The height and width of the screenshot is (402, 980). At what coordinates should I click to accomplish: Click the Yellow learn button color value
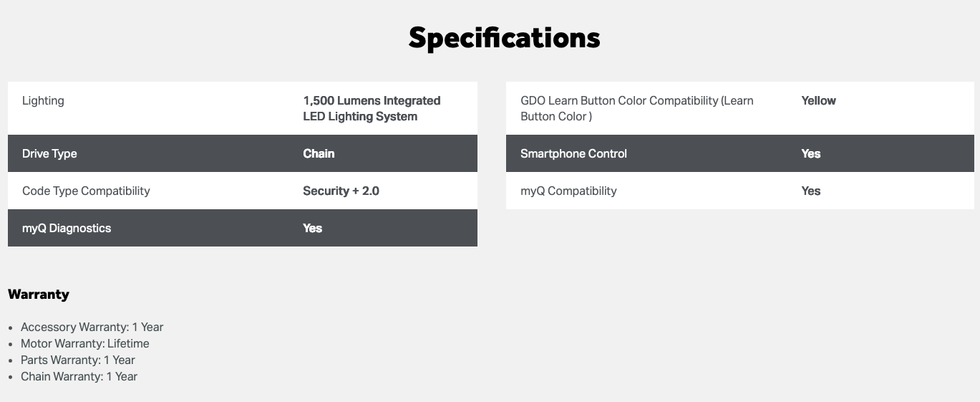(818, 101)
